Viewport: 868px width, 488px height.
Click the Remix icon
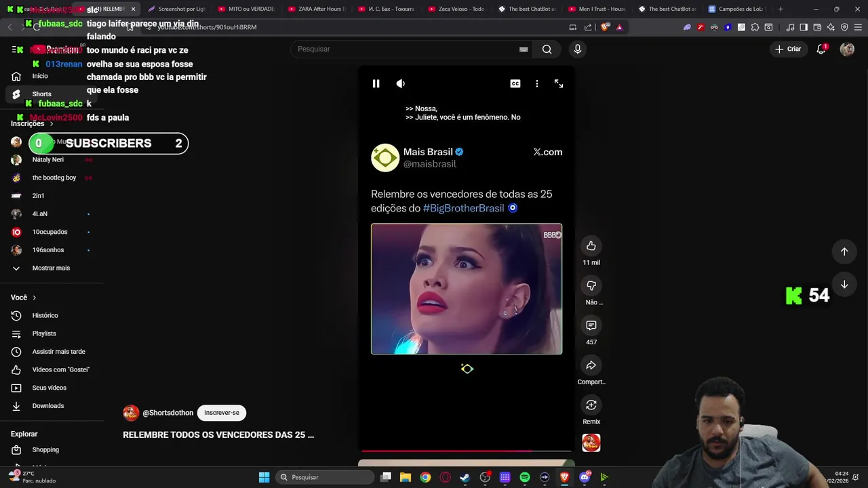[591, 405]
